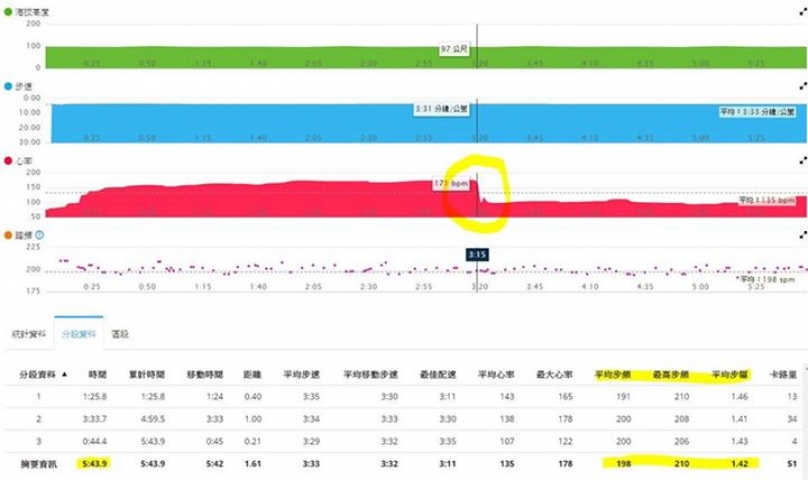The width and height of the screenshot is (808, 480).
Task: Click lap 1 average cadence 191
Action: pos(624,396)
